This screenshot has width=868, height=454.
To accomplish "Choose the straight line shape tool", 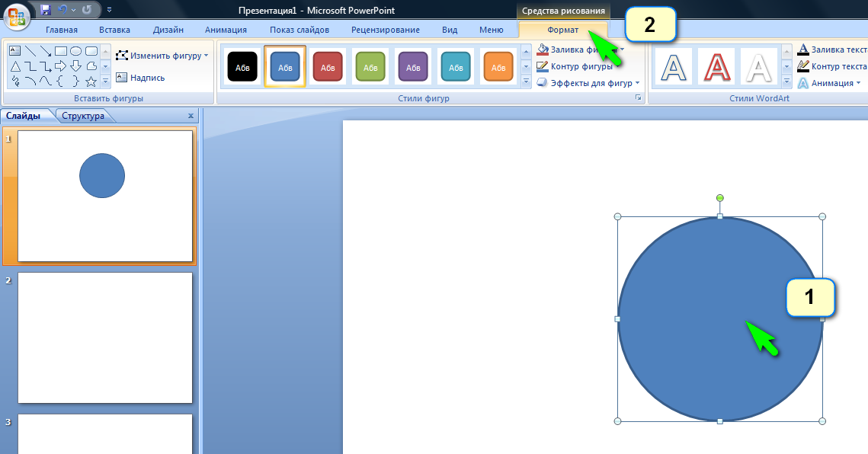I will pos(30,51).
